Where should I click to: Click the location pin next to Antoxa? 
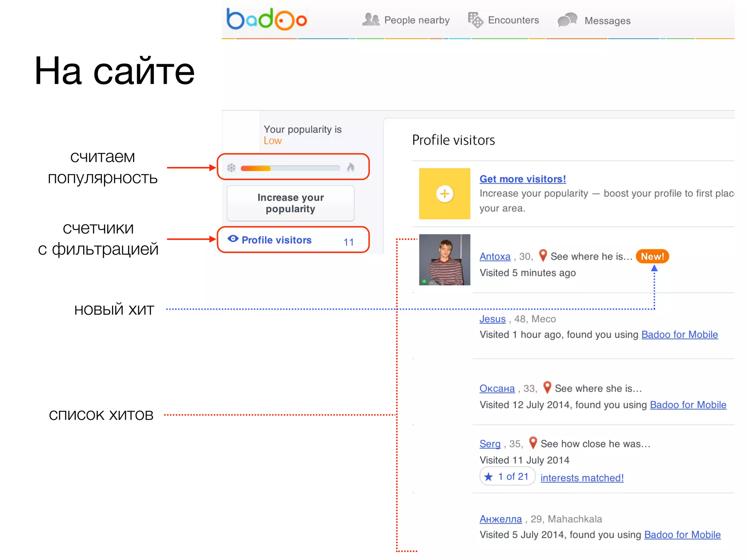543,255
